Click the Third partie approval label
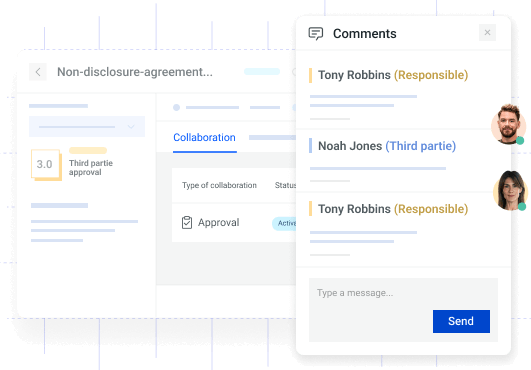The width and height of the screenshot is (531, 370). (x=91, y=168)
